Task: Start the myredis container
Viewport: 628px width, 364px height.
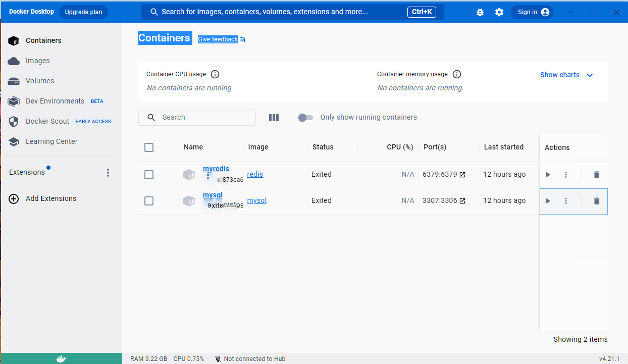Action: [x=548, y=175]
